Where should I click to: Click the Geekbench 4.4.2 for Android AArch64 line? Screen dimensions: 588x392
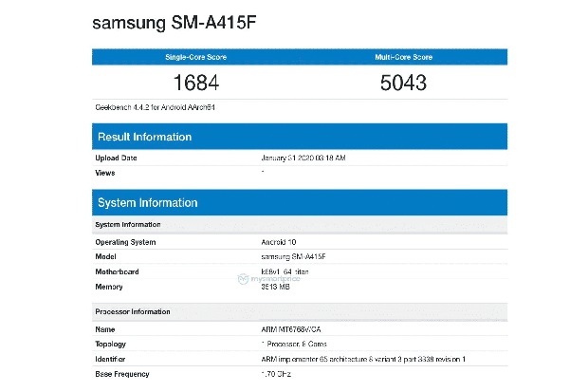point(155,107)
